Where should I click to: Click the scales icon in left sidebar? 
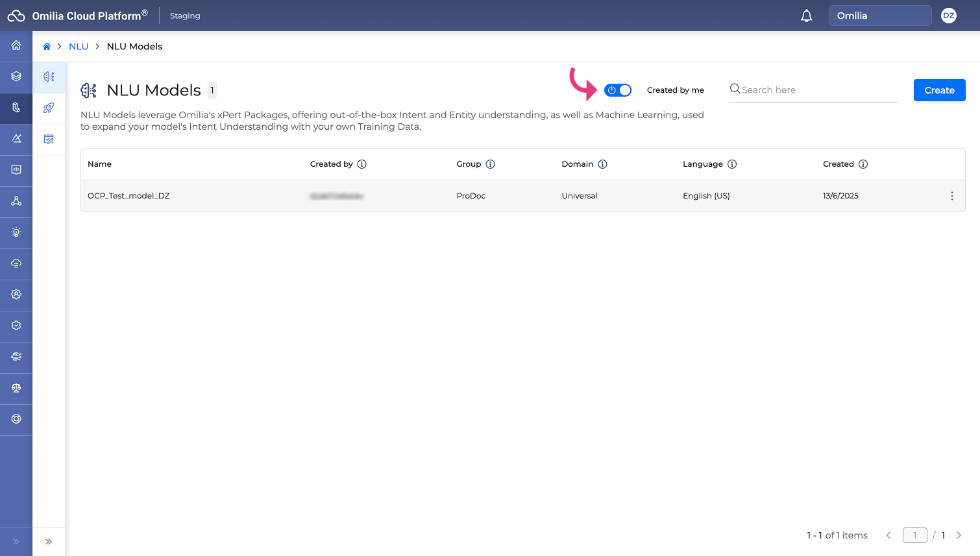[16, 388]
